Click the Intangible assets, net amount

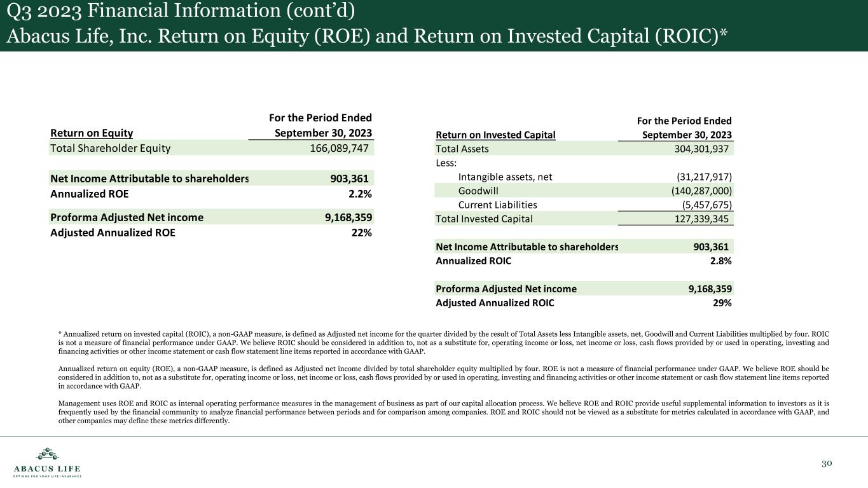[x=698, y=177]
